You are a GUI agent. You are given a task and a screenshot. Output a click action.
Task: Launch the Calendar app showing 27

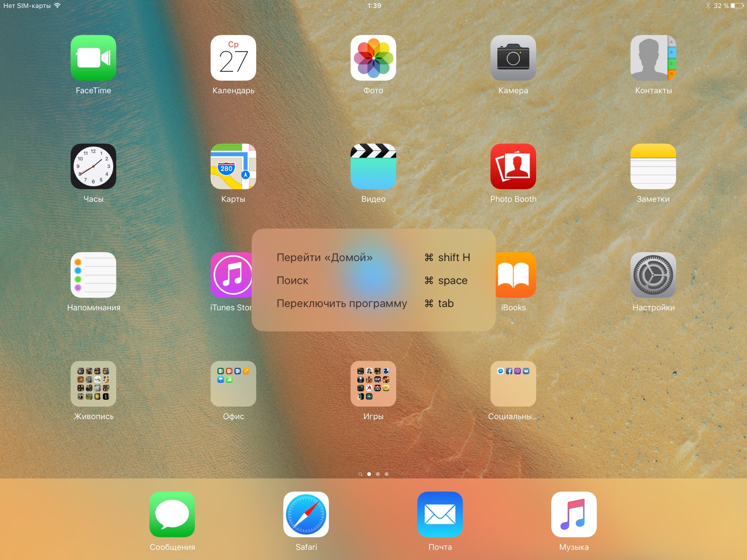233,58
